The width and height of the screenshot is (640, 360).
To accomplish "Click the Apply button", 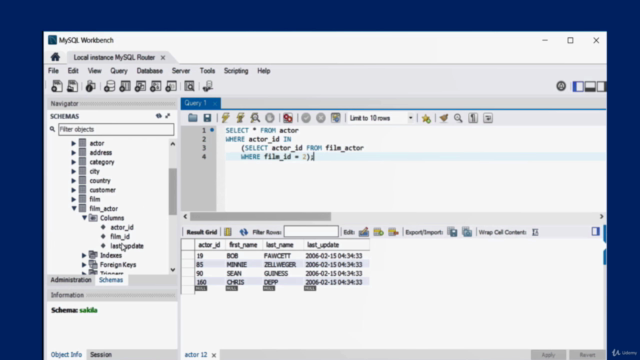I will 548,355.
